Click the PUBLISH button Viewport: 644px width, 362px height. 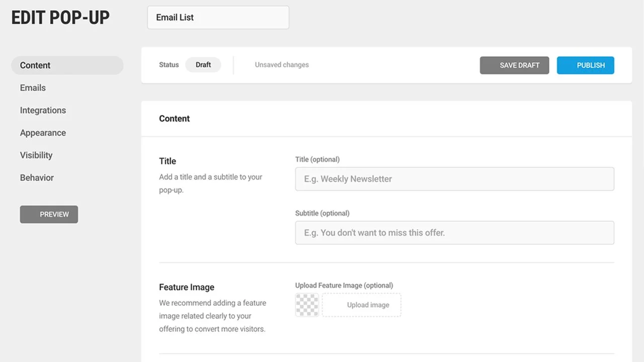[585, 65]
